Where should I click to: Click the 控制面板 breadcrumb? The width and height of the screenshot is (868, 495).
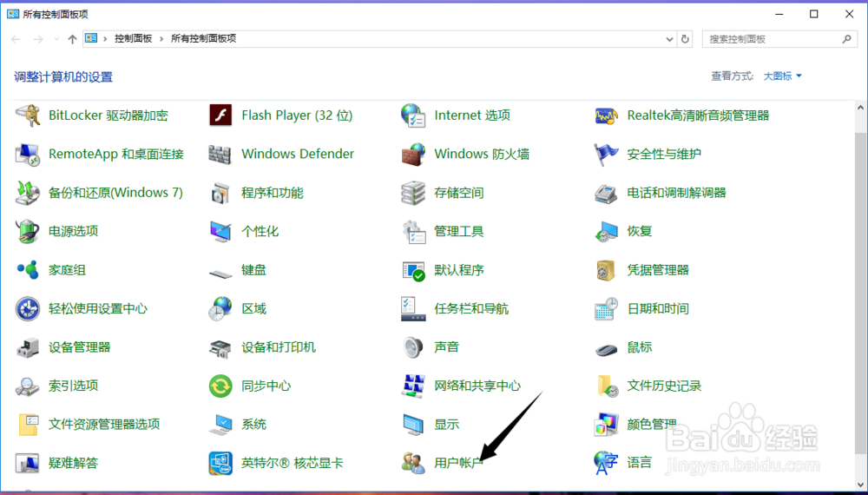[134, 39]
